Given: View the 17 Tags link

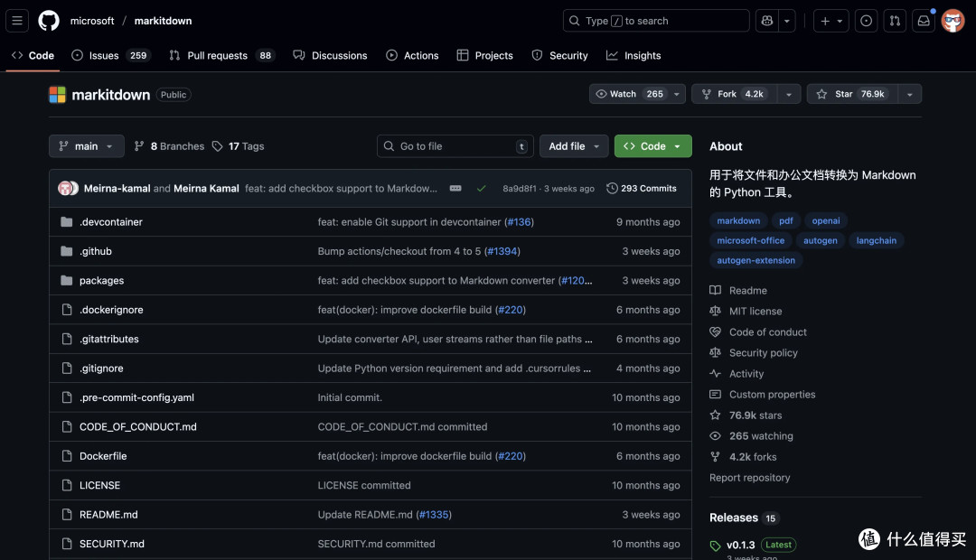Looking at the screenshot, I should click(239, 146).
